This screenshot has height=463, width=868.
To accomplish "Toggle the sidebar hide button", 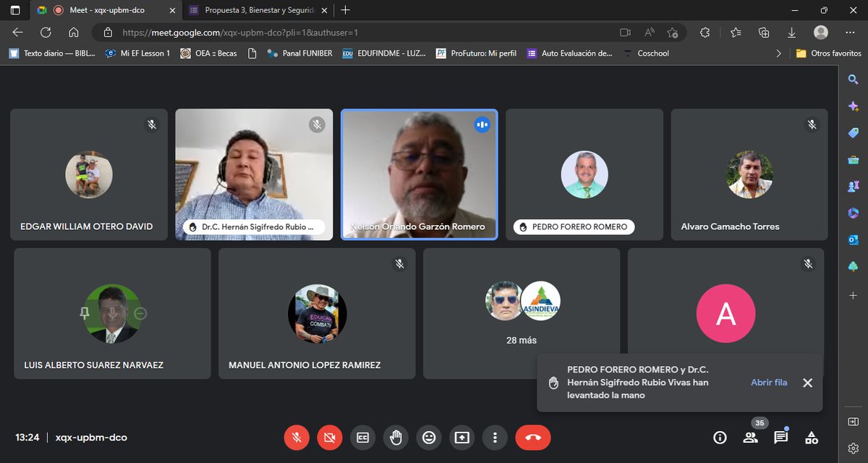I will (854, 422).
